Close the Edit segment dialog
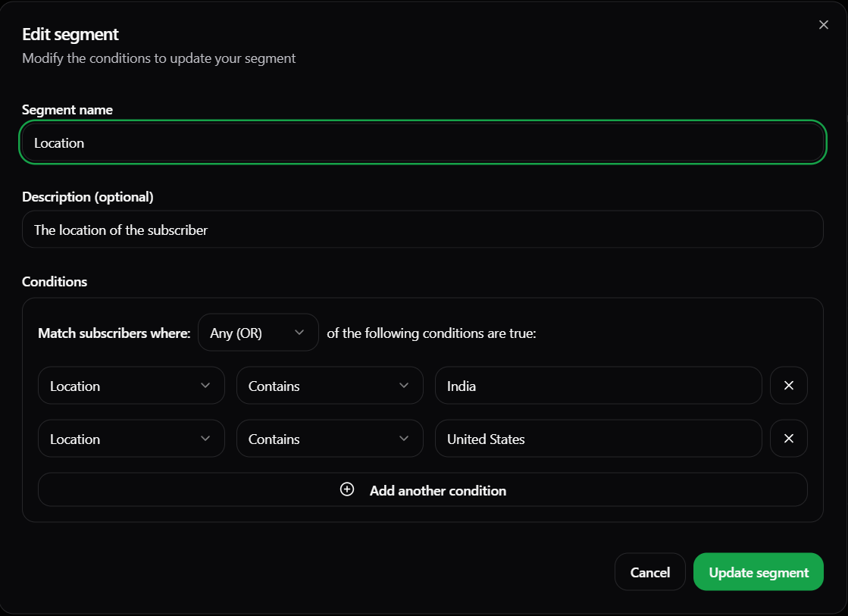The height and width of the screenshot is (616, 848). point(824,24)
